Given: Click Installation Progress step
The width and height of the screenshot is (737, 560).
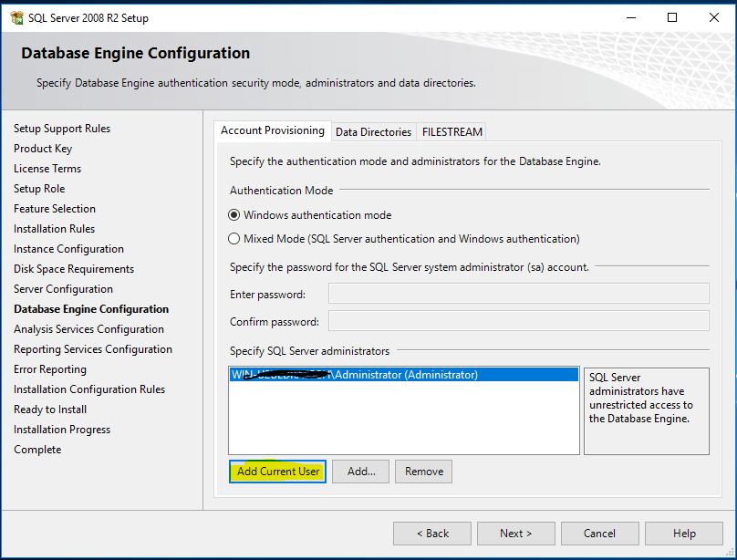Looking at the screenshot, I should 62,430.
